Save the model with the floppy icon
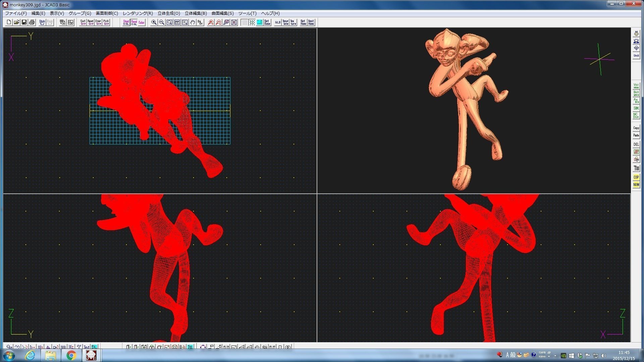644x362 pixels. tap(24, 22)
